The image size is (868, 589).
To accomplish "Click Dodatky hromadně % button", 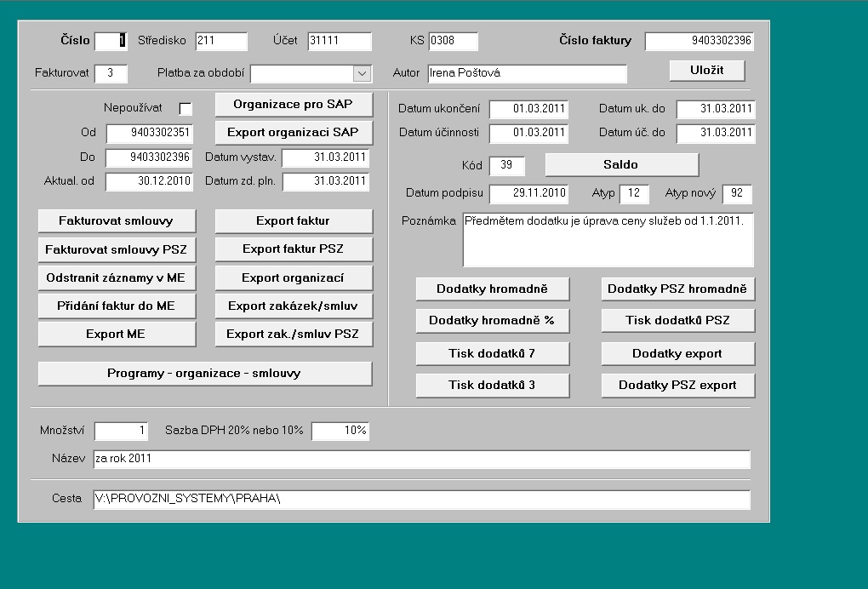I will click(x=492, y=321).
